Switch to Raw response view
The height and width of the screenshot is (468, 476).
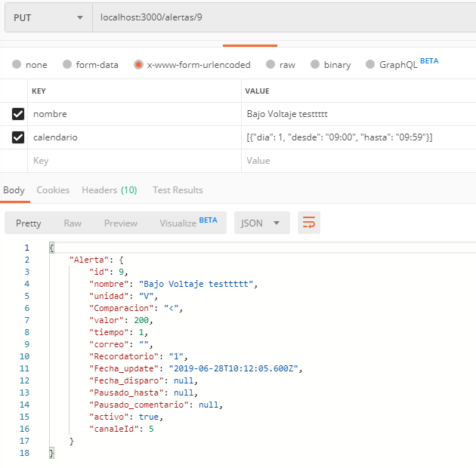[73, 223]
